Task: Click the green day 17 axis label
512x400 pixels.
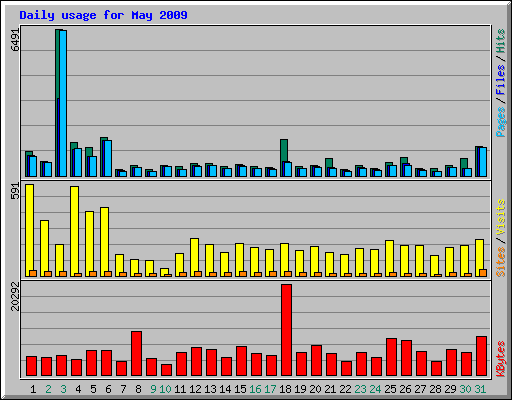Action: [x=270, y=389]
